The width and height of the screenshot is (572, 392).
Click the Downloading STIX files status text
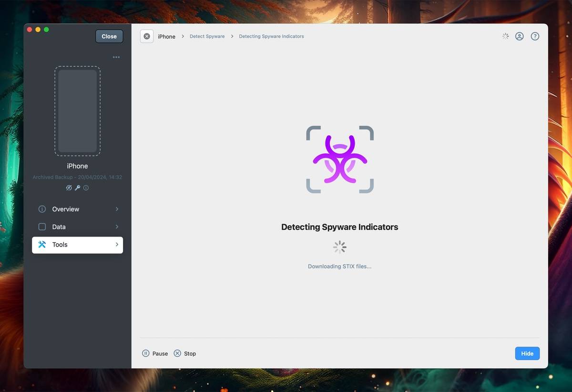339,267
